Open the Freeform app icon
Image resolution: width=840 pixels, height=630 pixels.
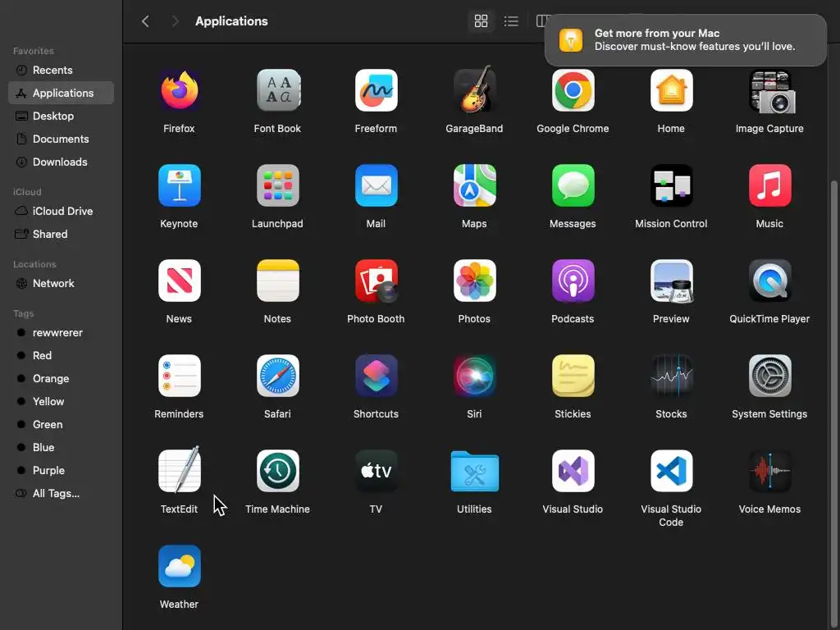[376, 90]
